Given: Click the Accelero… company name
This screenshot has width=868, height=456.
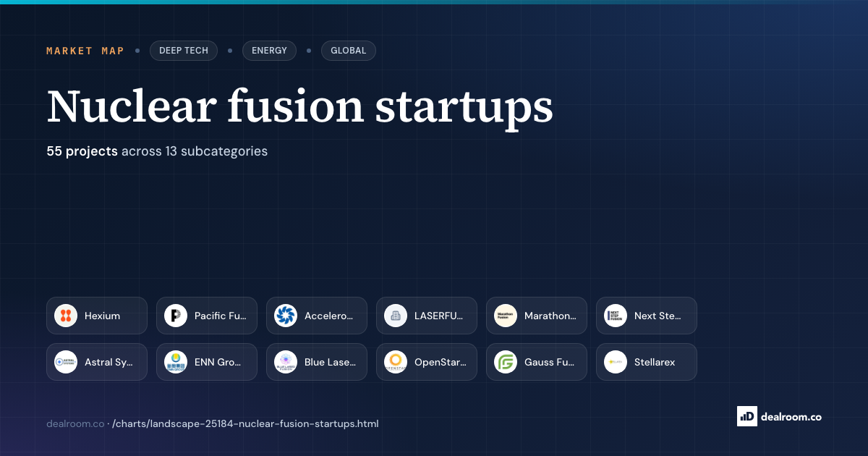Looking at the screenshot, I should click(329, 316).
